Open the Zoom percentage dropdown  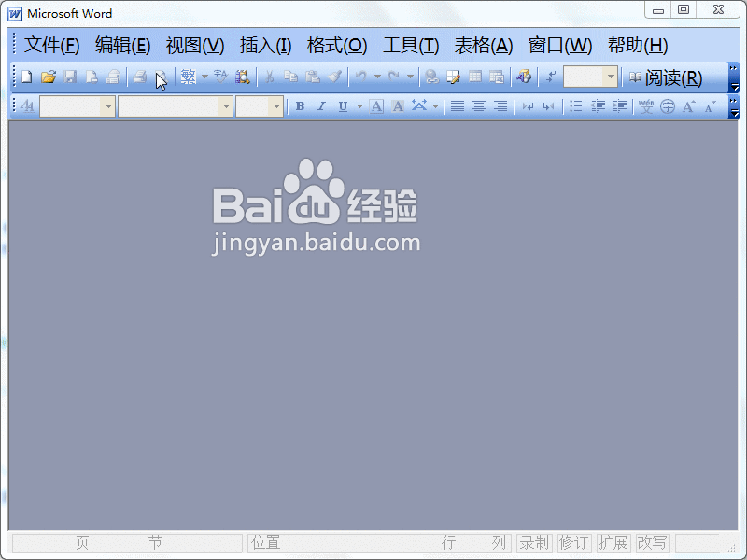(611, 77)
